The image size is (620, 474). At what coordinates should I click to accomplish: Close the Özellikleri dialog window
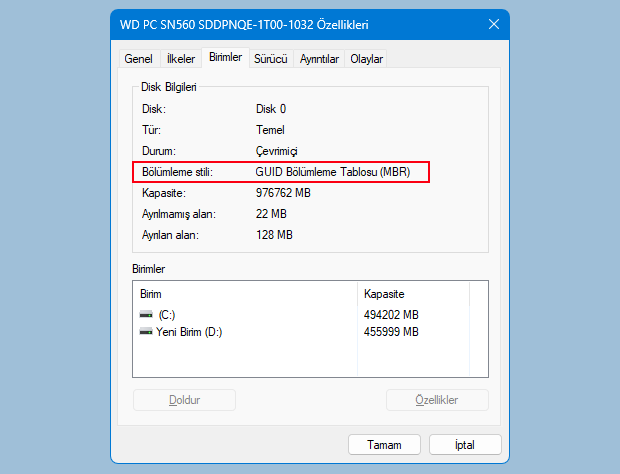pyautogui.click(x=494, y=25)
